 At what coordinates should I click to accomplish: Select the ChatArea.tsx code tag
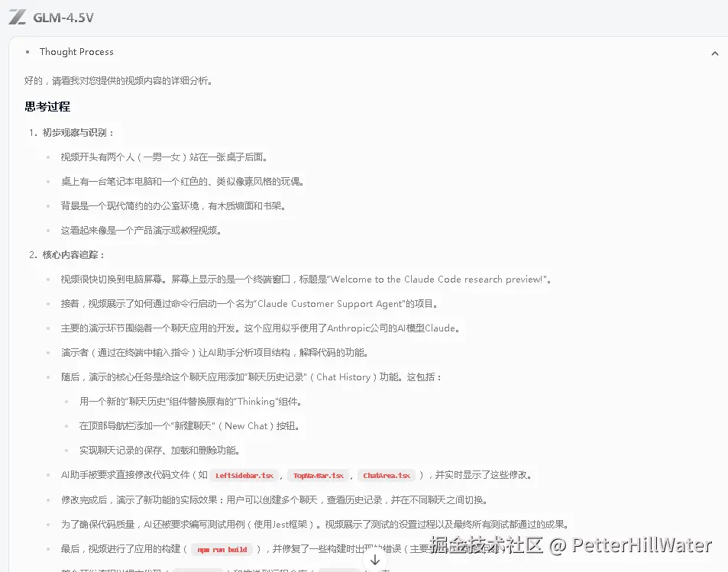point(387,476)
